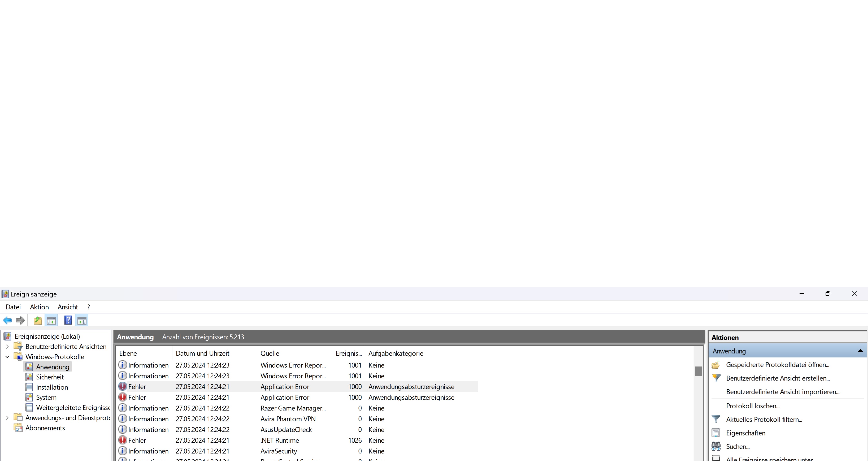This screenshot has width=868, height=461.
Task: Click the binoculars search icon
Action: 716,446
